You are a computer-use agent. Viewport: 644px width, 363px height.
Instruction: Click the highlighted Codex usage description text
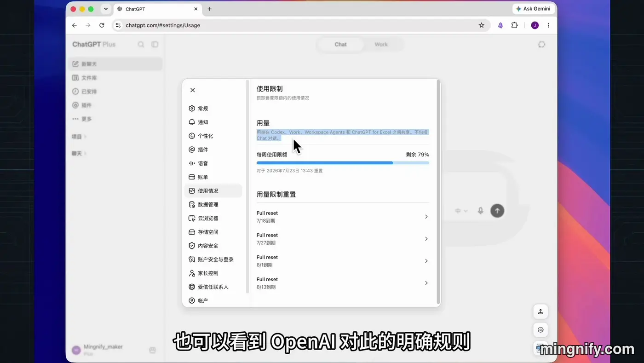point(342,135)
